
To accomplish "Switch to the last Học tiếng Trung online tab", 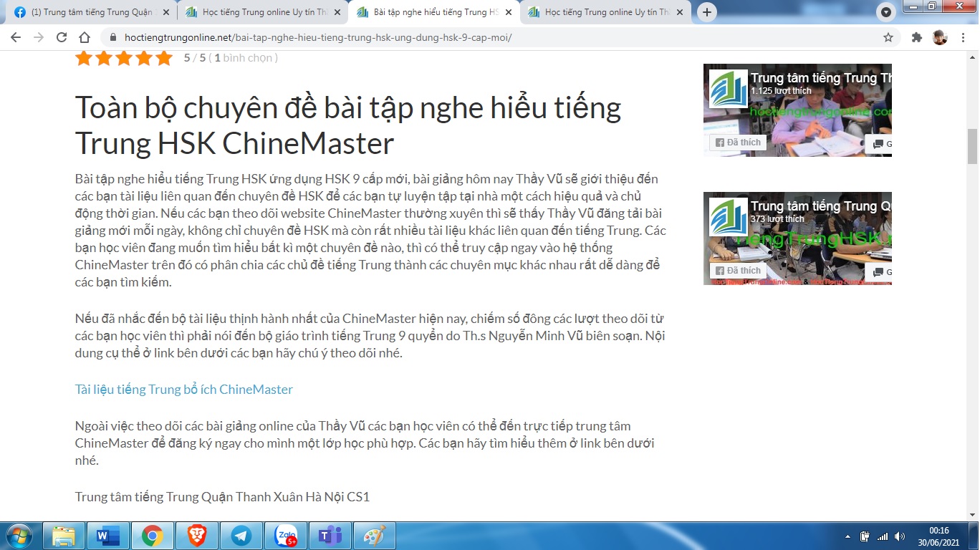I will tap(605, 12).
